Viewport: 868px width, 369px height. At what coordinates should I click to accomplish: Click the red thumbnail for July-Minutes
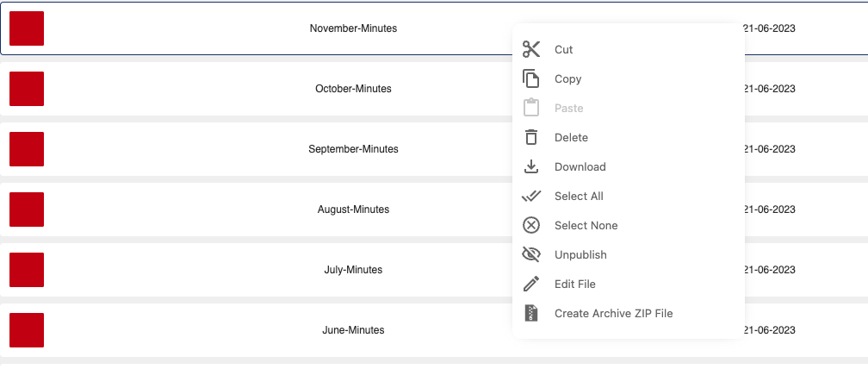point(27,270)
